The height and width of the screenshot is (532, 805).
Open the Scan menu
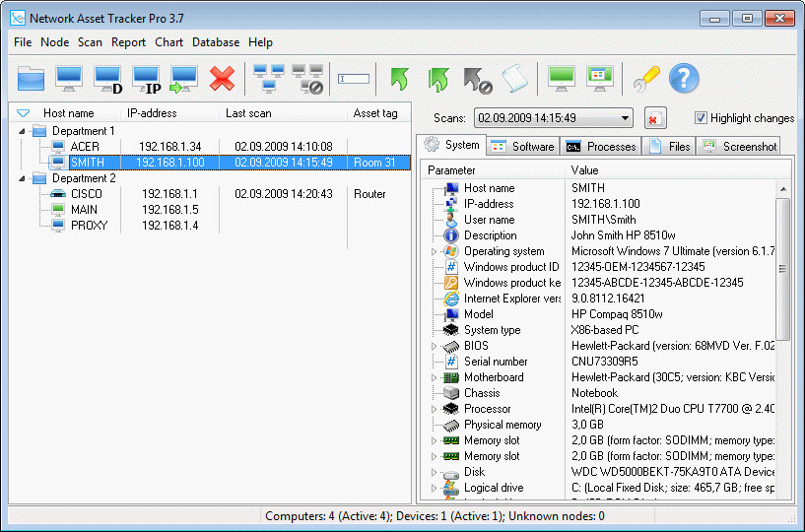(90, 42)
